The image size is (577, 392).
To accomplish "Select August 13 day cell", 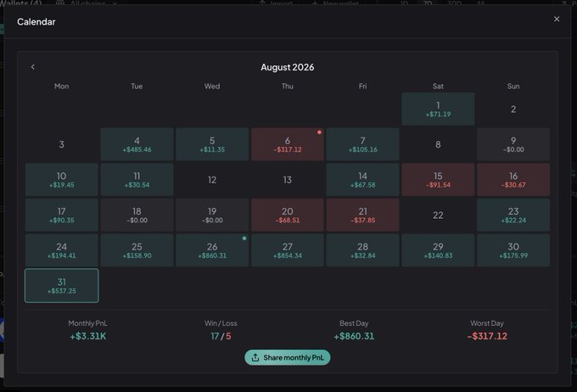I will [288, 180].
